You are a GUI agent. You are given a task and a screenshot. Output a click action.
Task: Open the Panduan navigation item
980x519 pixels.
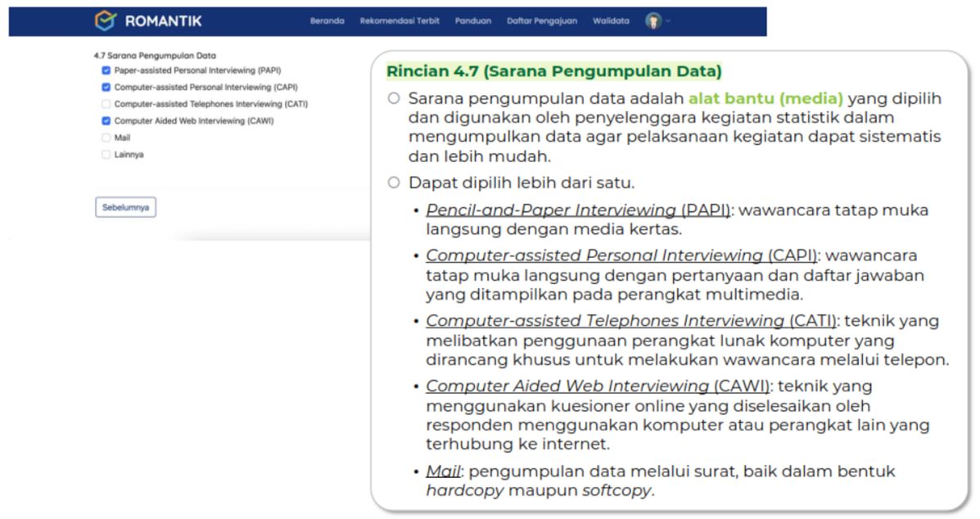coord(473,21)
